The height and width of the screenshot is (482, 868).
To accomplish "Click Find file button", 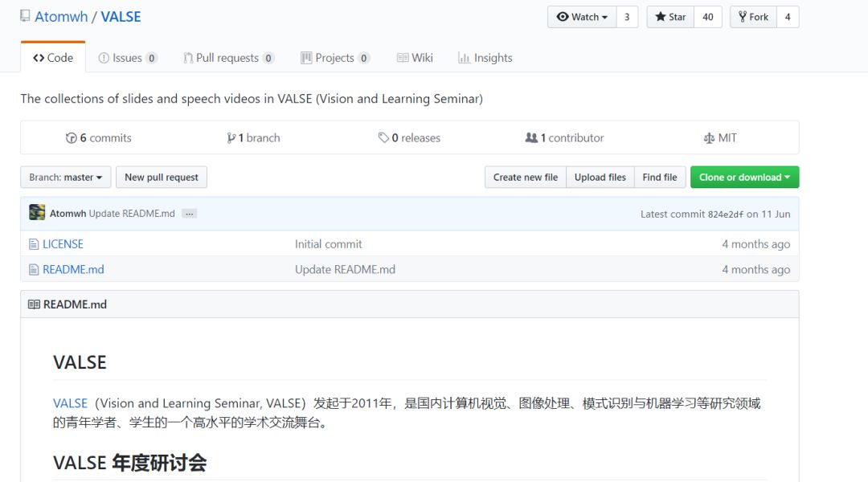I will (x=660, y=177).
